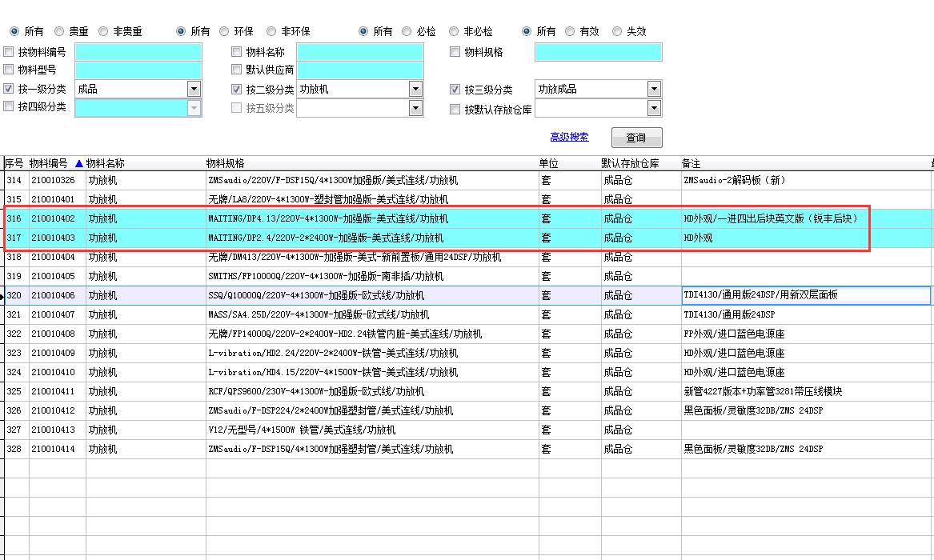Focus the 默认供应商 input field

coord(359,70)
